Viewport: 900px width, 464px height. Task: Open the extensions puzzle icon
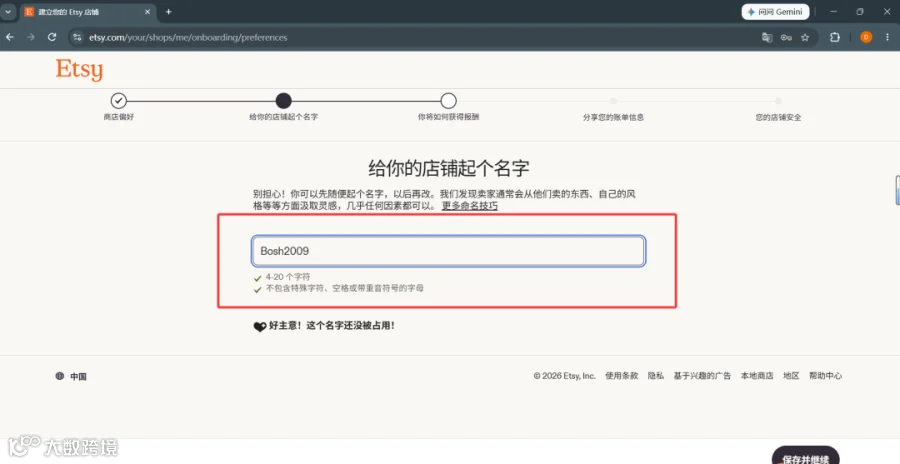point(835,37)
